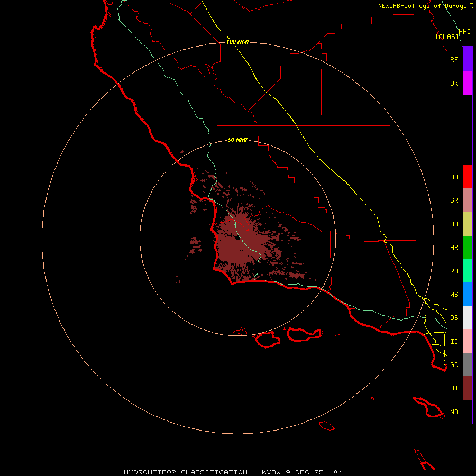Choose the WS blue legend swatch

click(467, 294)
